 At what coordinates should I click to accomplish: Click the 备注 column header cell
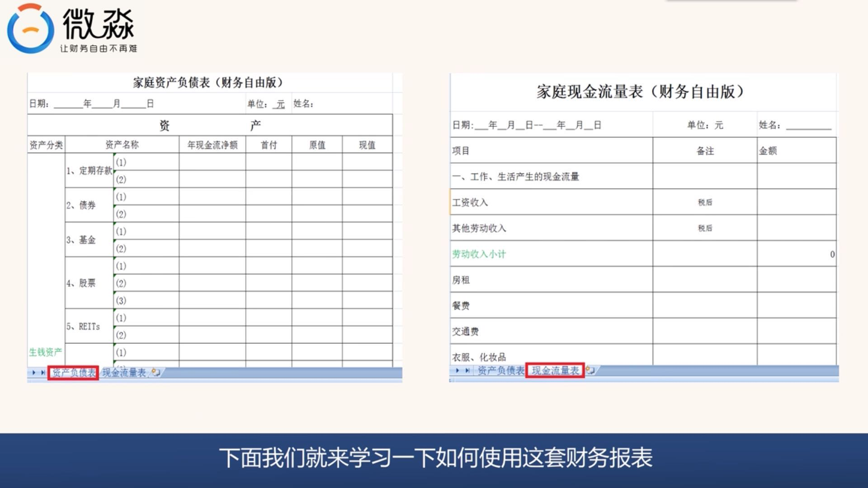click(705, 151)
